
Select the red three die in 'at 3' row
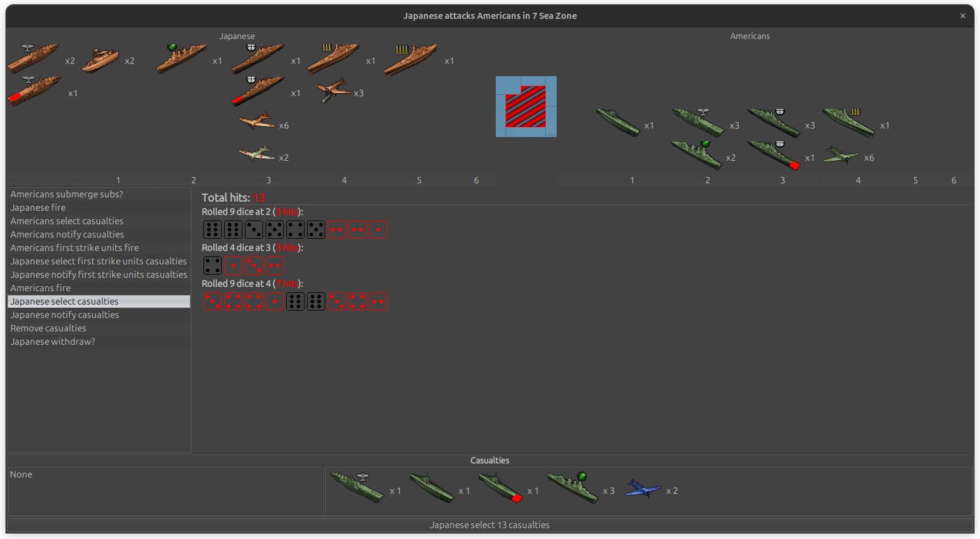pyautogui.click(x=254, y=266)
